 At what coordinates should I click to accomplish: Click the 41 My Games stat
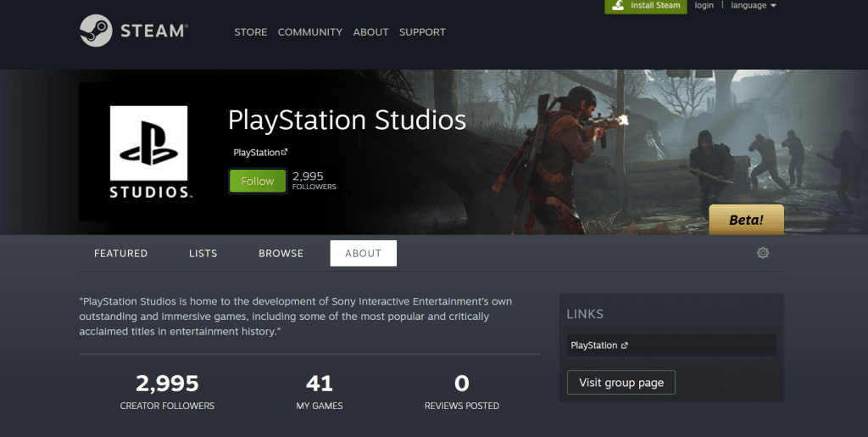click(x=320, y=392)
